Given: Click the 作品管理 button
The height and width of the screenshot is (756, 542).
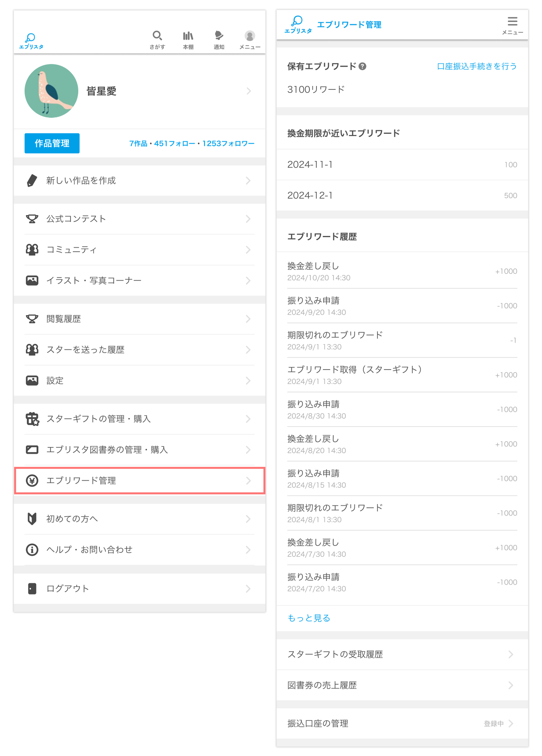Looking at the screenshot, I should tap(52, 143).
